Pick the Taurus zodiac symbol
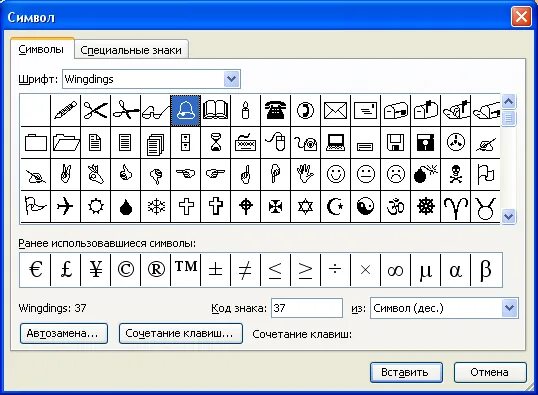538x395 pixels. [485, 207]
